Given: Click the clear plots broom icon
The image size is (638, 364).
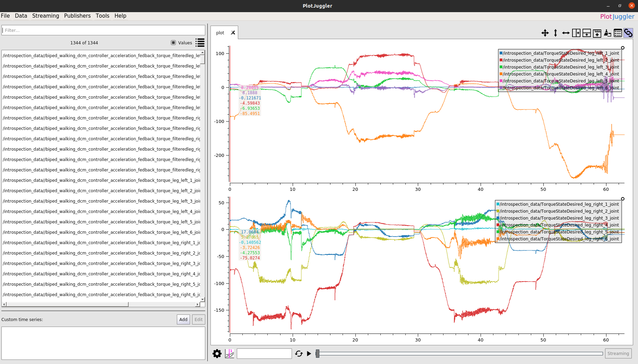Looking at the screenshot, I should [x=607, y=33].
